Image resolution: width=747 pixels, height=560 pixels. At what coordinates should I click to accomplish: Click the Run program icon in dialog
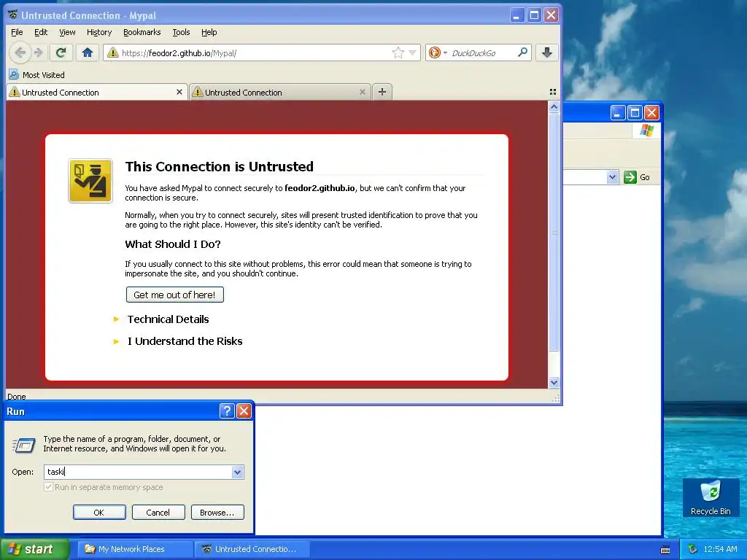[x=23, y=445]
